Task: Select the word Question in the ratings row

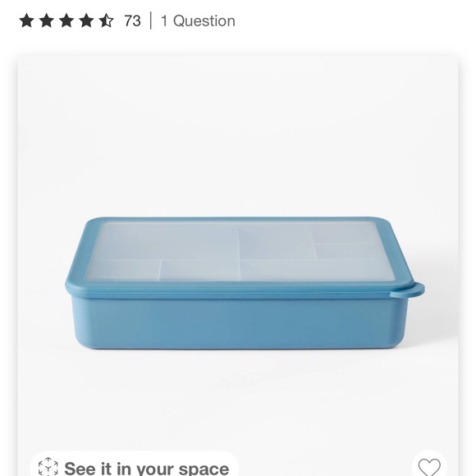Action: pos(204,21)
